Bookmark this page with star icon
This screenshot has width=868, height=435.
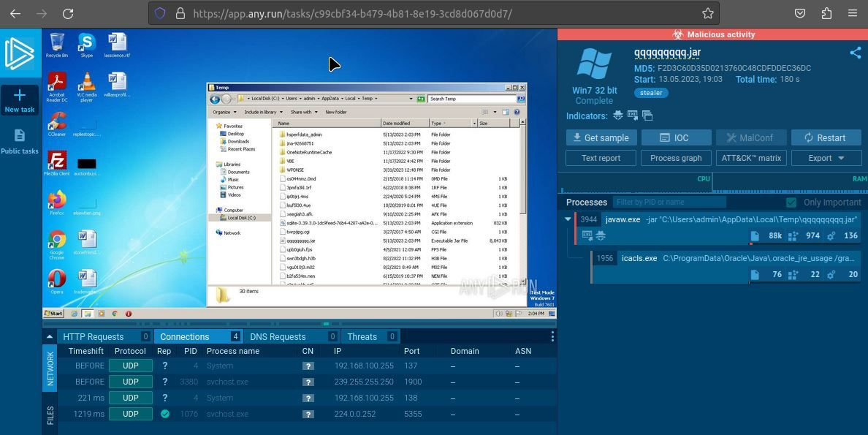click(x=707, y=13)
